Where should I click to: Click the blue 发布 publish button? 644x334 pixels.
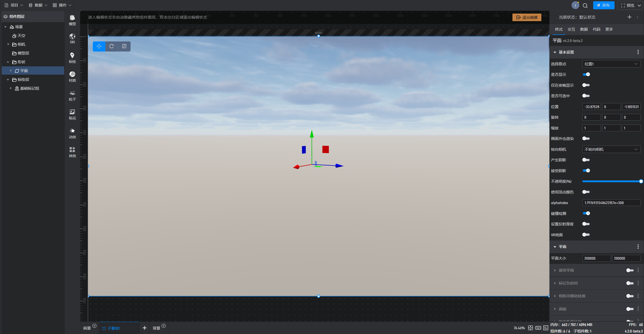click(x=603, y=5)
